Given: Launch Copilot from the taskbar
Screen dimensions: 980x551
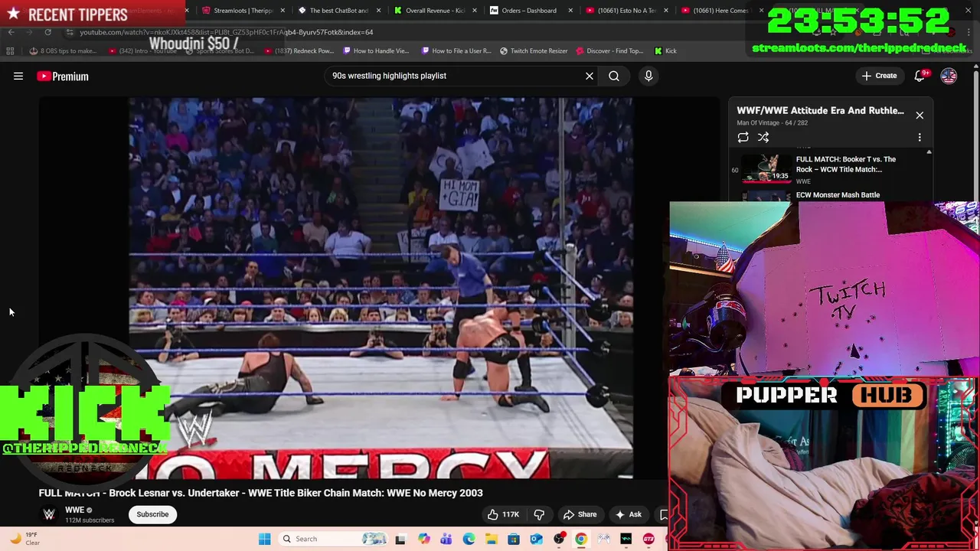Looking at the screenshot, I should click(423, 539).
